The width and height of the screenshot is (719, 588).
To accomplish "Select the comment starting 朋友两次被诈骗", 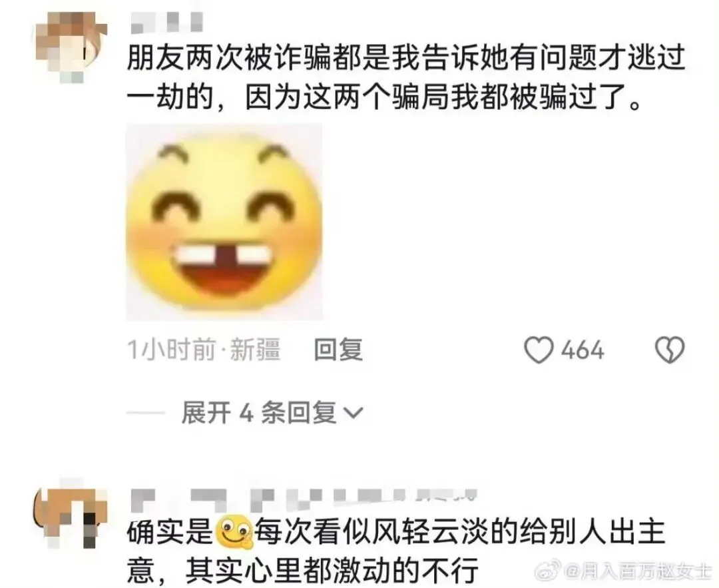I will (406, 79).
